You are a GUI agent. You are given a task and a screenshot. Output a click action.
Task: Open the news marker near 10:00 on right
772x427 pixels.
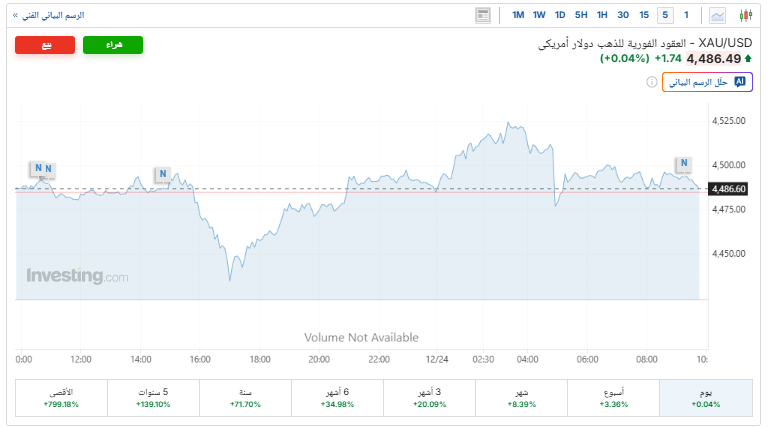point(683,164)
